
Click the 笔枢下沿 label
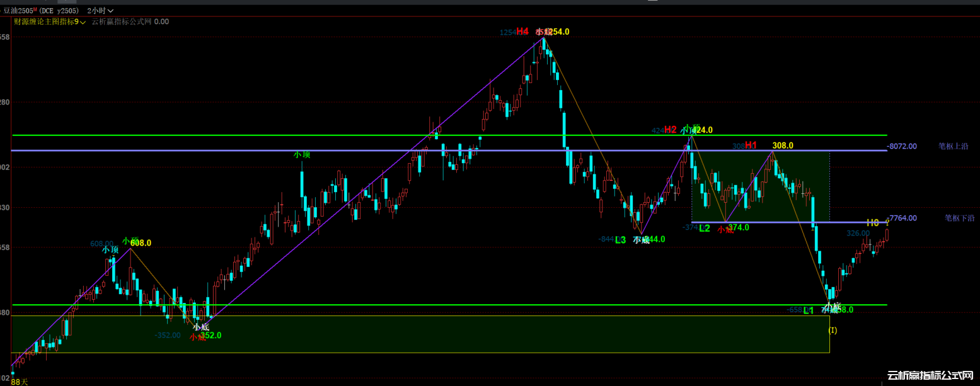coord(959,218)
